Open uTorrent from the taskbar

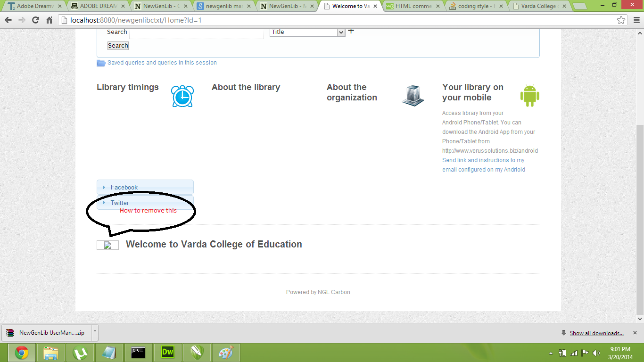coord(80,352)
